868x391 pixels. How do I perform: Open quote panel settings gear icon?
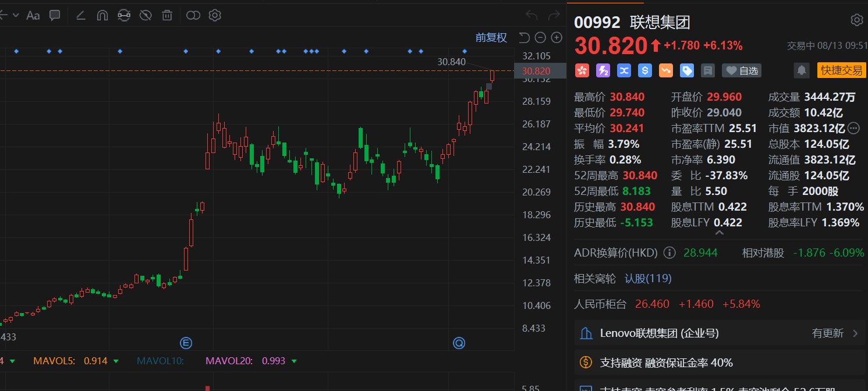pos(857,20)
